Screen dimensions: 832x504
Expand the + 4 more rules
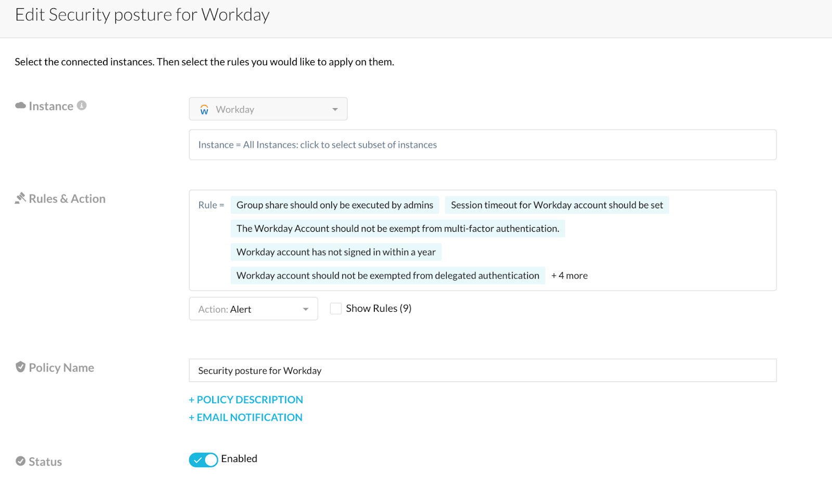click(569, 275)
